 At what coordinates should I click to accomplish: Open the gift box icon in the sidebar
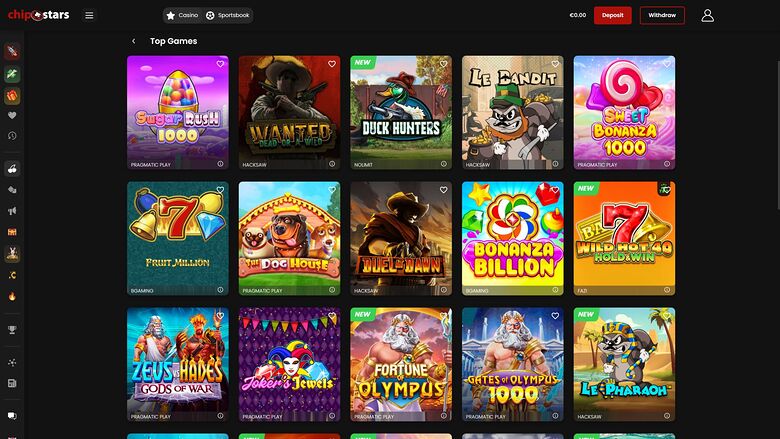(12, 95)
